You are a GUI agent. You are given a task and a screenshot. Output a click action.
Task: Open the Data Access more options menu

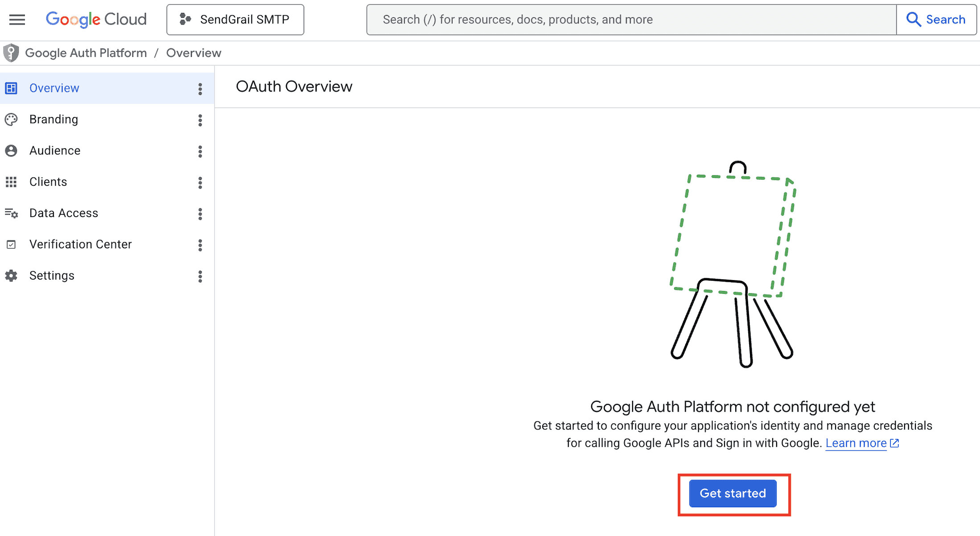(200, 214)
